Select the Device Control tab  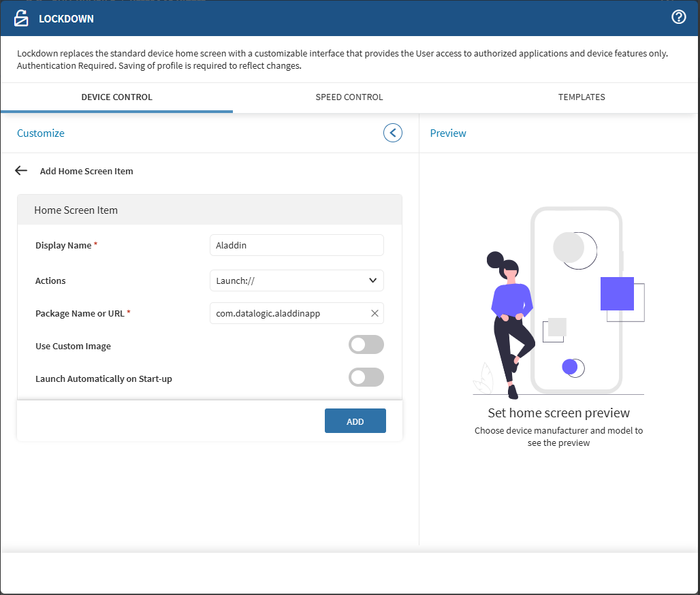pyautogui.click(x=116, y=97)
